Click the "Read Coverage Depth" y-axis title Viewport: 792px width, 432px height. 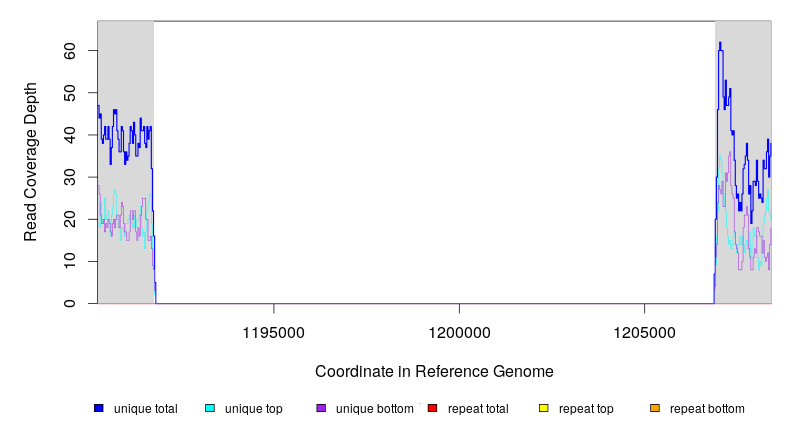tap(31, 162)
